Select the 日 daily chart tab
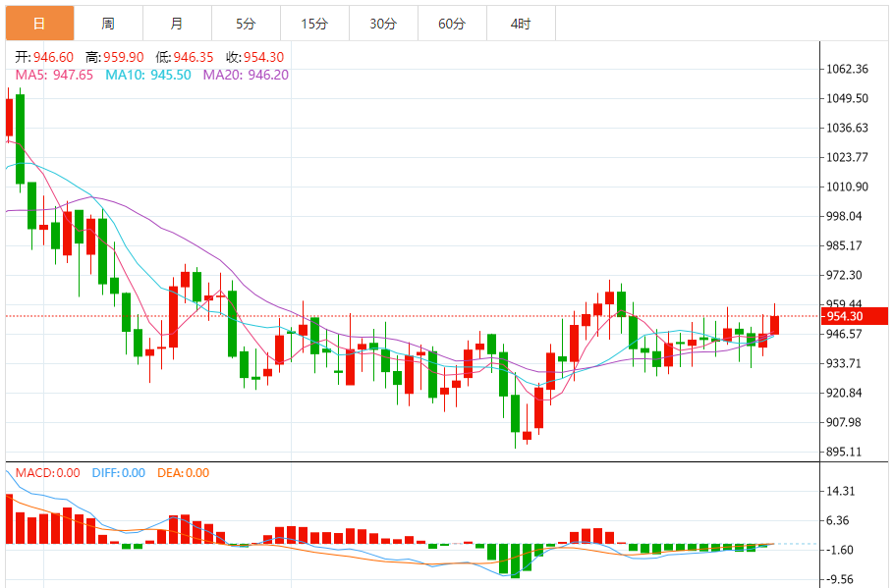The width and height of the screenshot is (894, 588). [40, 24]
